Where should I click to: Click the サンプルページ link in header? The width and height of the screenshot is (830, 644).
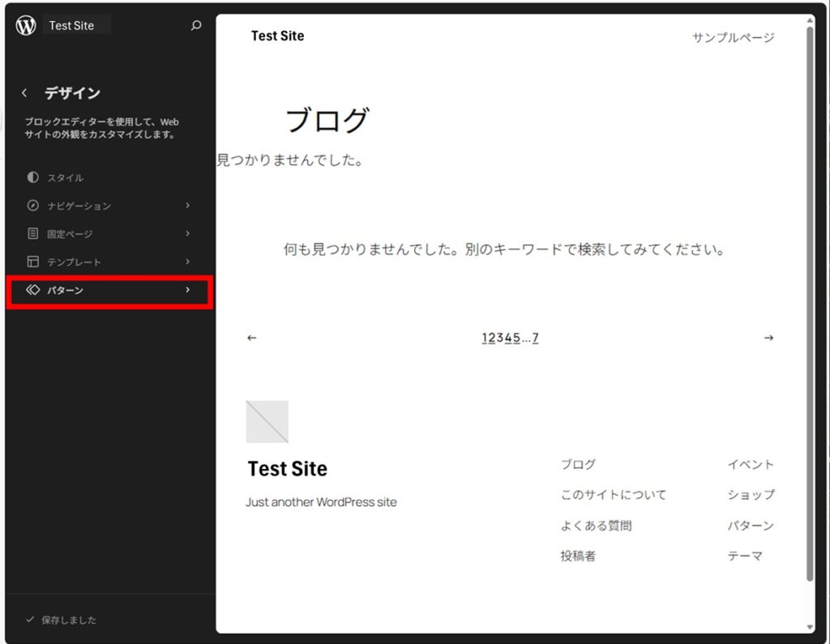(x=733, y=37)
